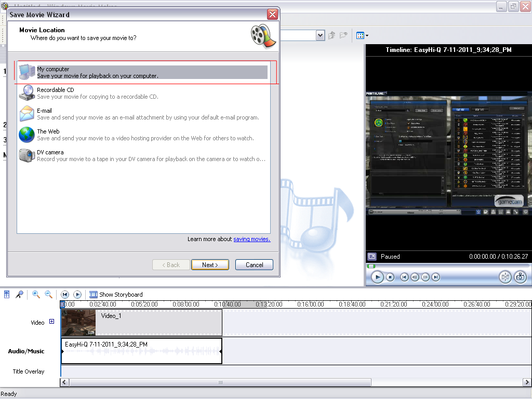Stop the preview playback
Image resolution: width=532 pixels, height=399 pixels.
tap(390, 277)
